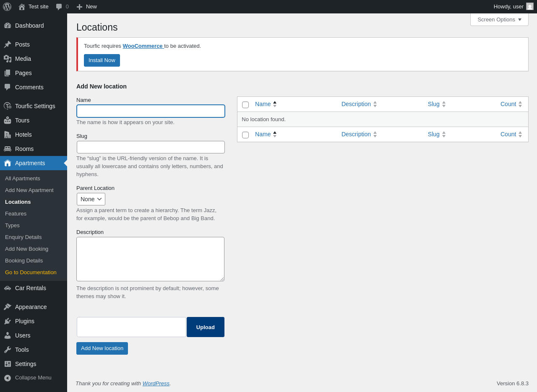Viewport: 537px width, 392px height.
Task: Click the Plugins plug icon
Action: (8, 321)
